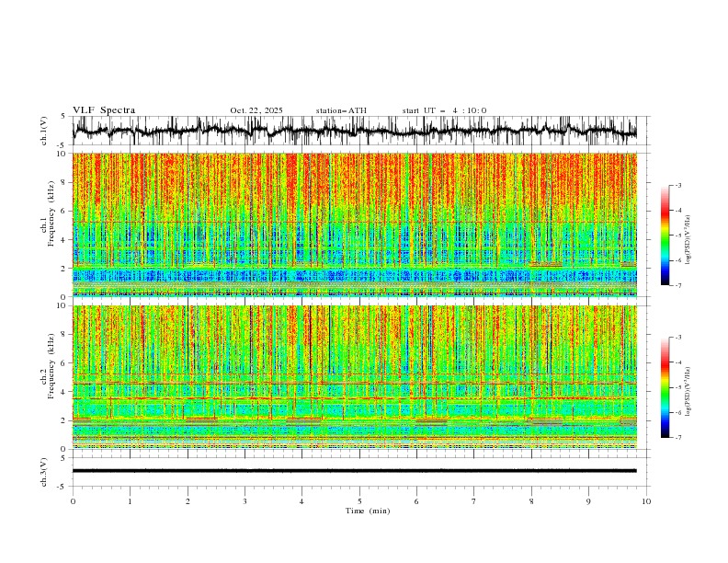Click the ch.2 spectrogram color scale bar
The image size is (728, 563).
pyautogui.click(x=665, y=387)
